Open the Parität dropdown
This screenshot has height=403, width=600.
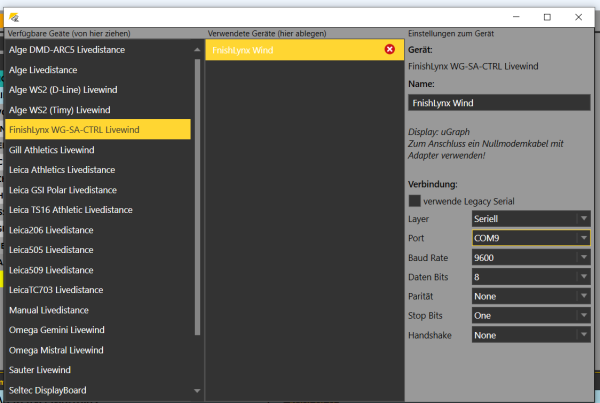[531, 296]
